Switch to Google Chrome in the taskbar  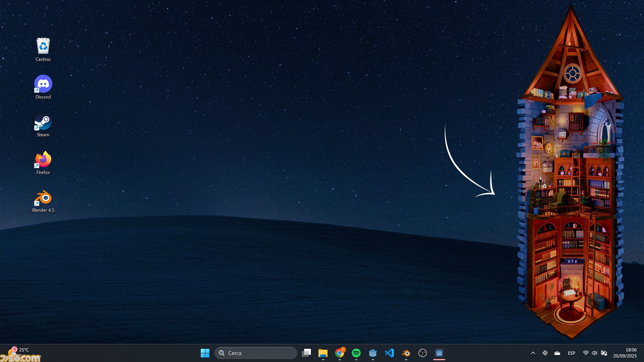[339, 353]
